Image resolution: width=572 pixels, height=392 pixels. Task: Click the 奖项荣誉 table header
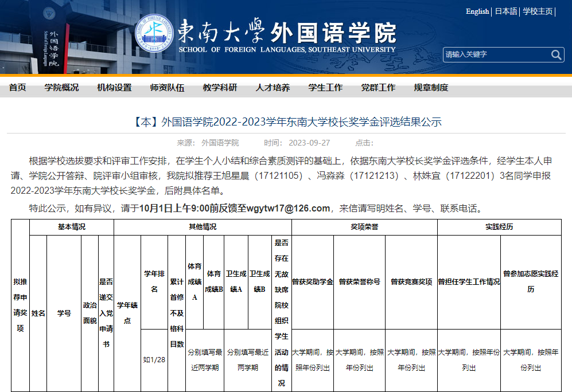364,227
